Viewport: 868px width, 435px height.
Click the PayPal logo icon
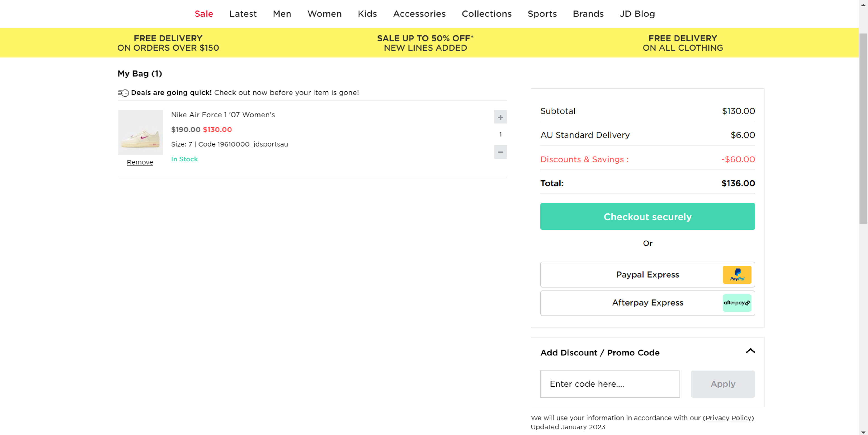[737, 275]
